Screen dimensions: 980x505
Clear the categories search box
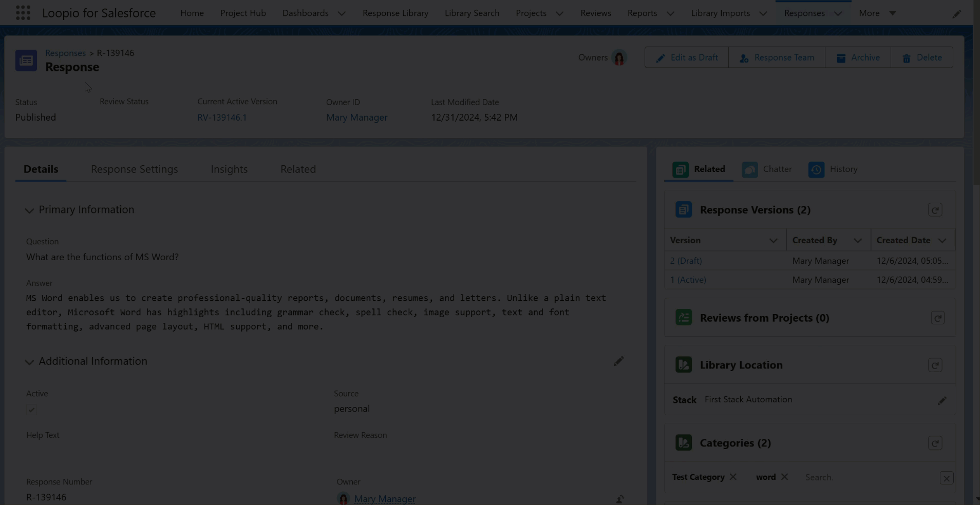pyautogui.click(x=947, y=478)
